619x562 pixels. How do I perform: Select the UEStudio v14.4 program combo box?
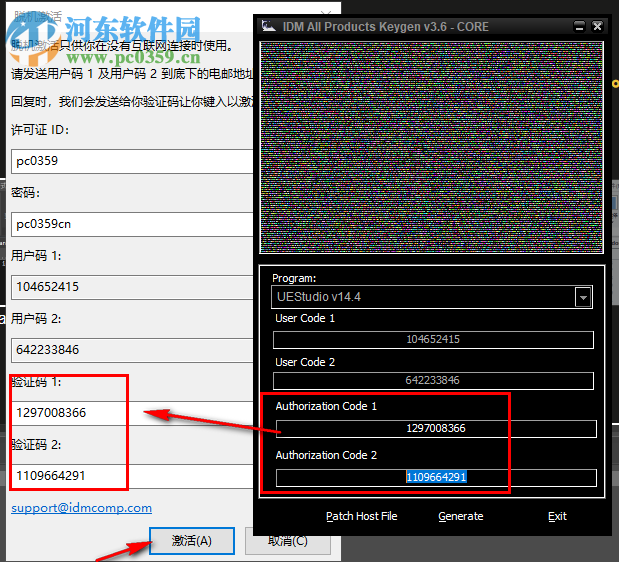[x=432, y=297]
